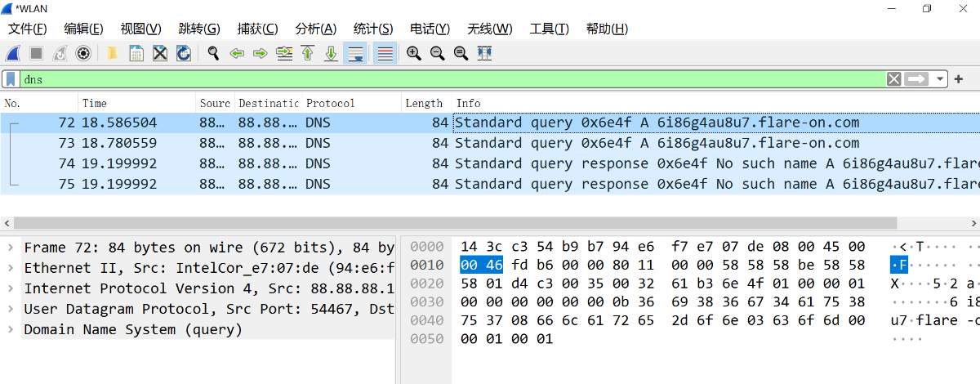Select packet 73 at time 18.780559
This screenshot has width=980, height=384.
click(x=490, y=143)
